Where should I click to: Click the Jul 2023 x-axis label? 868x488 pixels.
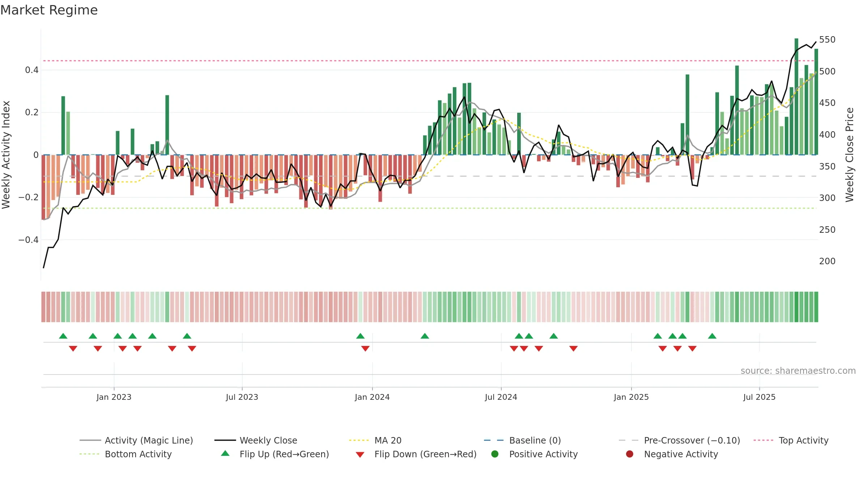242,397
